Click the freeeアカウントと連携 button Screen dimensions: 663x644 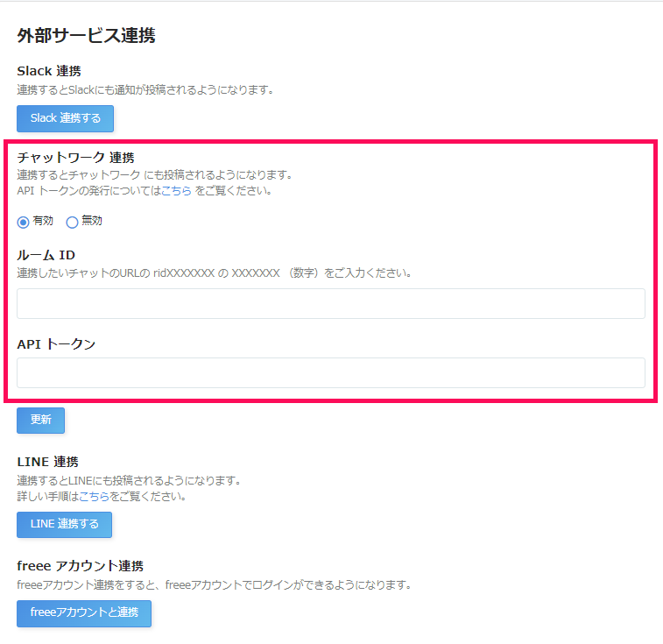(x=84, y=613)
